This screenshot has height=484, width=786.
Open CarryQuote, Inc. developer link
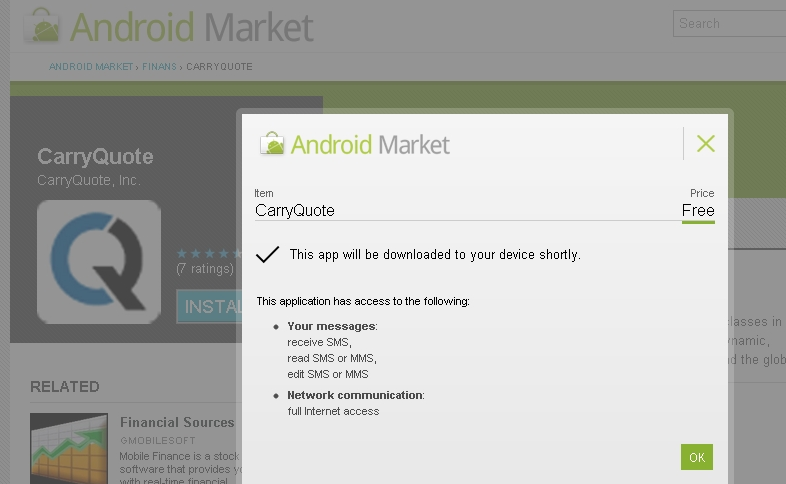click(x=89, y=180)
